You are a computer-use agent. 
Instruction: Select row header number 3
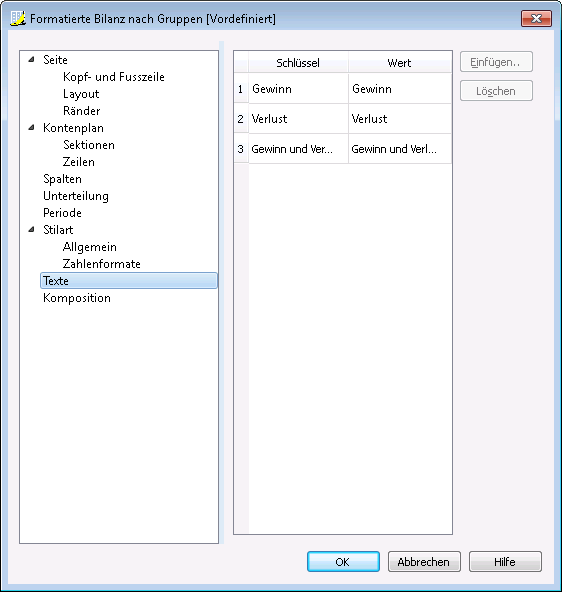tap(241, 149)
